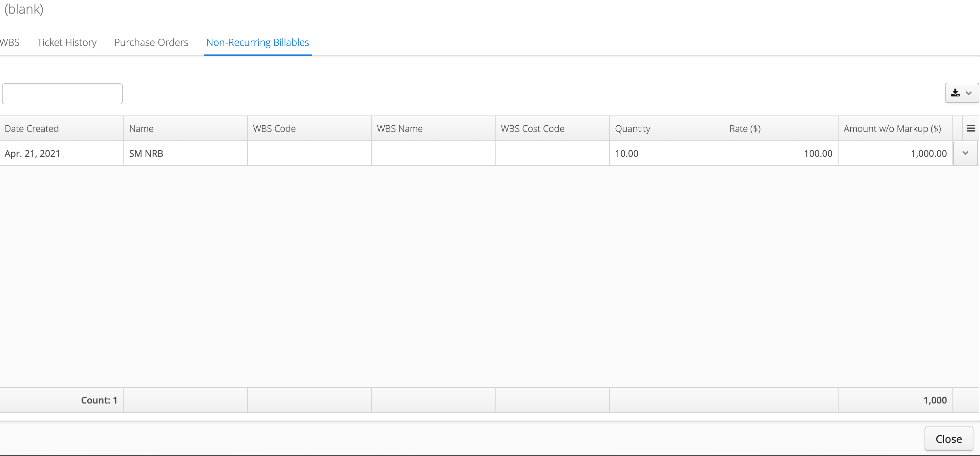Switch to the WBS tab
The image size is (980, 456).
pos(10,42)
